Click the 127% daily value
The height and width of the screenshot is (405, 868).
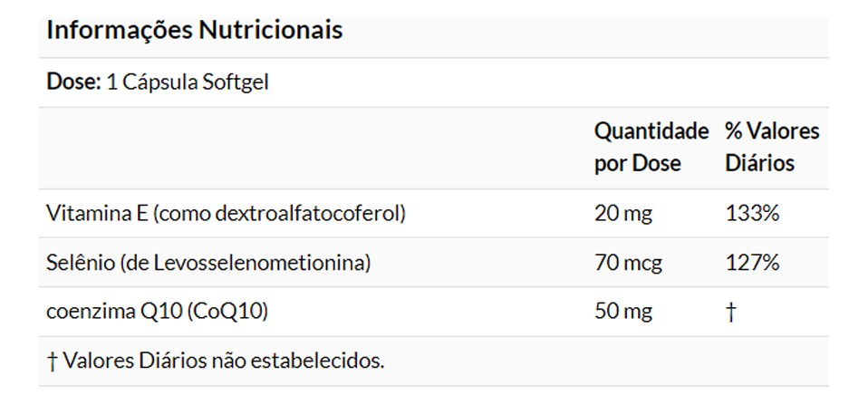(x=751, y=264)
